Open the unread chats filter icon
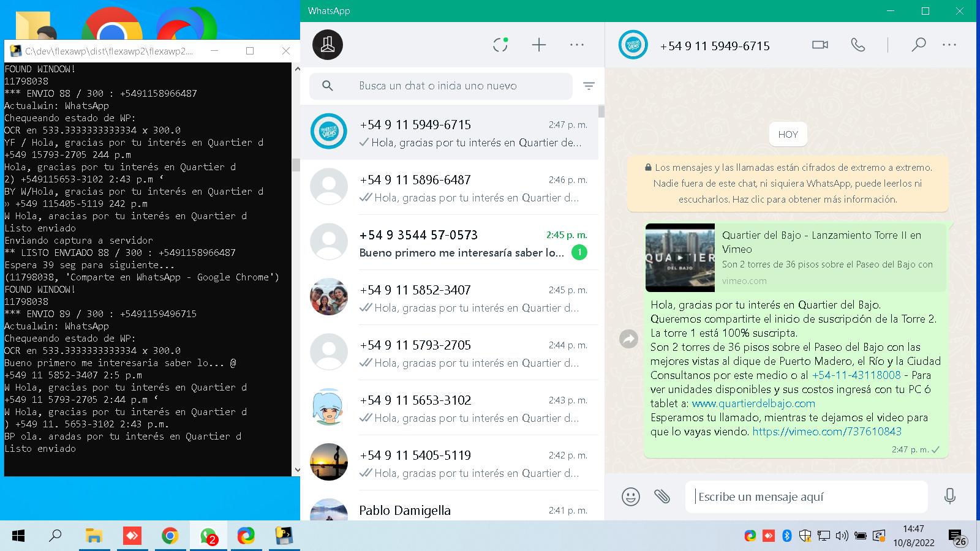 click(x=589, y=86)
